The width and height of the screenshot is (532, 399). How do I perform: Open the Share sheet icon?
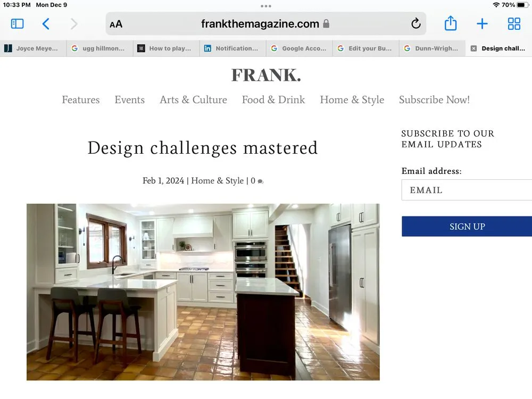451,23
